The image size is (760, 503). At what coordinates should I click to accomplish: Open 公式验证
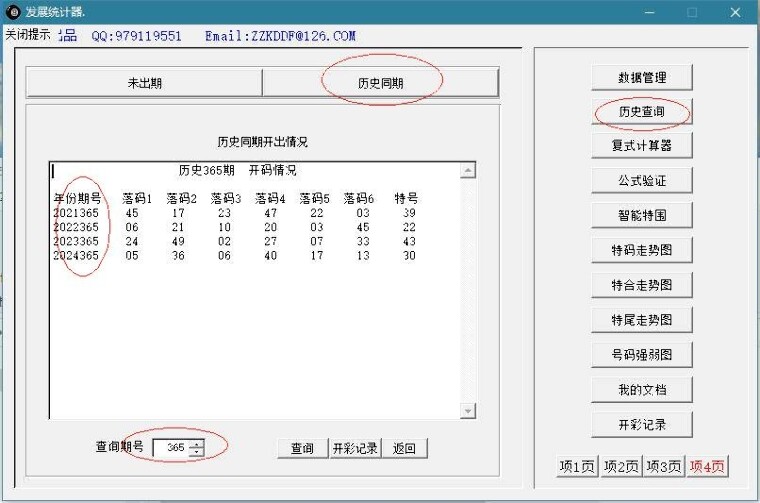[x=642, y=181]
